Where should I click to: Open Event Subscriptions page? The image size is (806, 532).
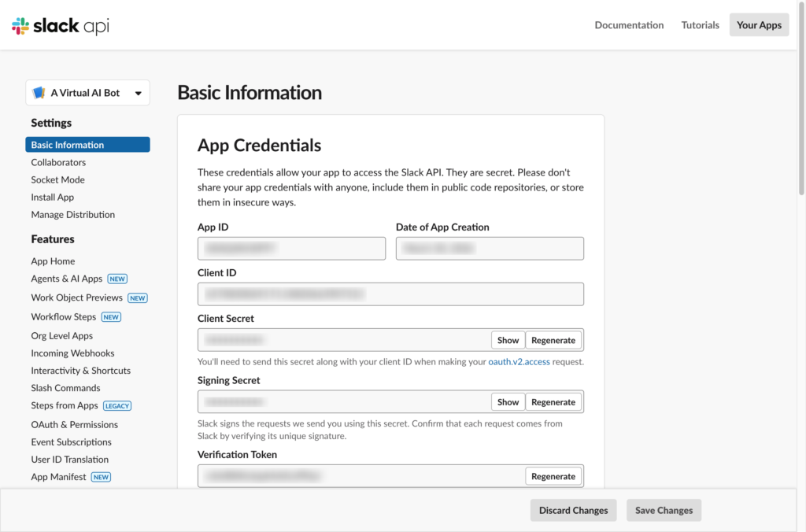pyautogui.click(x=71, y=442)
